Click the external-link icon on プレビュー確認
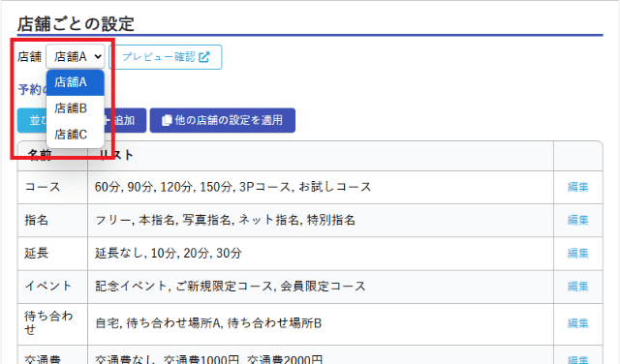This screenshot has height=364, width=620. pyautogui.click(x=204, y=57)
